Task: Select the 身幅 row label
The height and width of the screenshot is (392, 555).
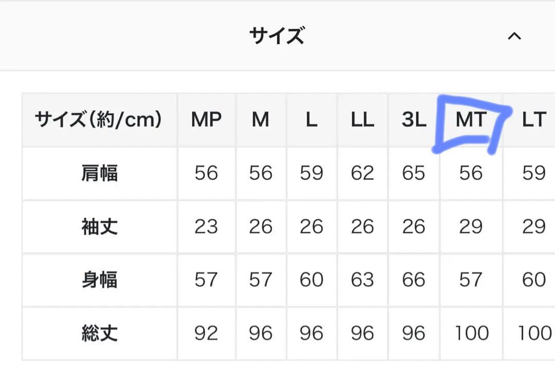Action: pyautogui.click(x=99, y=280)
